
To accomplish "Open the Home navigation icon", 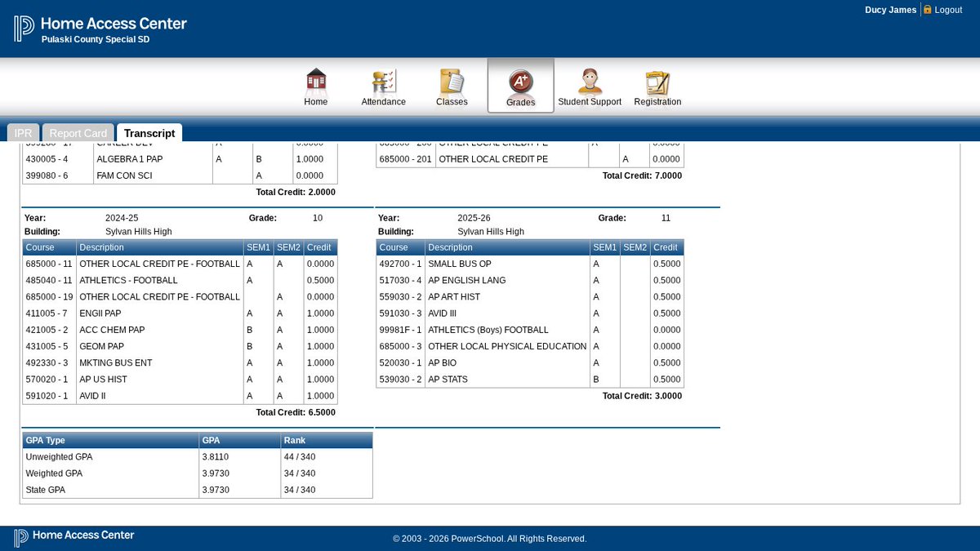I will (x=315, y=81).
